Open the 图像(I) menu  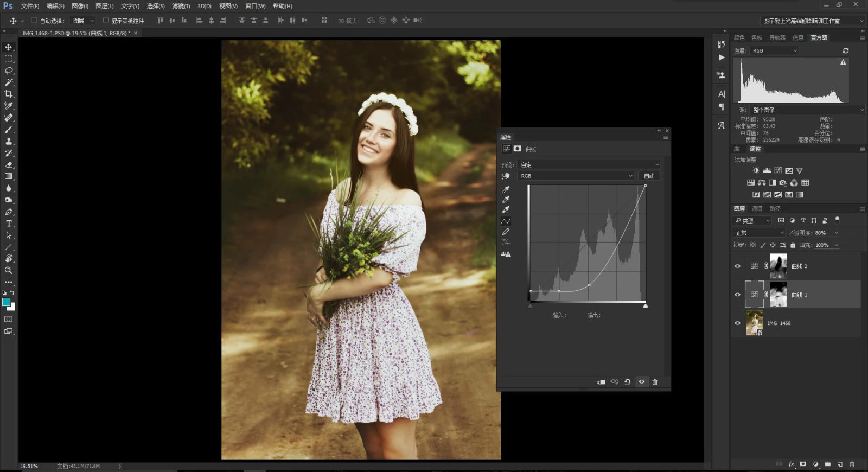click(x=80, y=6)
